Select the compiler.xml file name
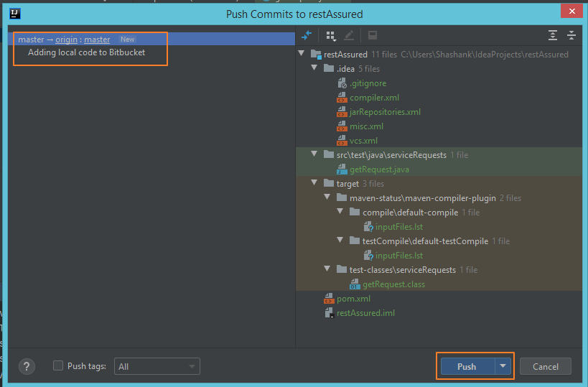588x387 pixels. point(374,98)
